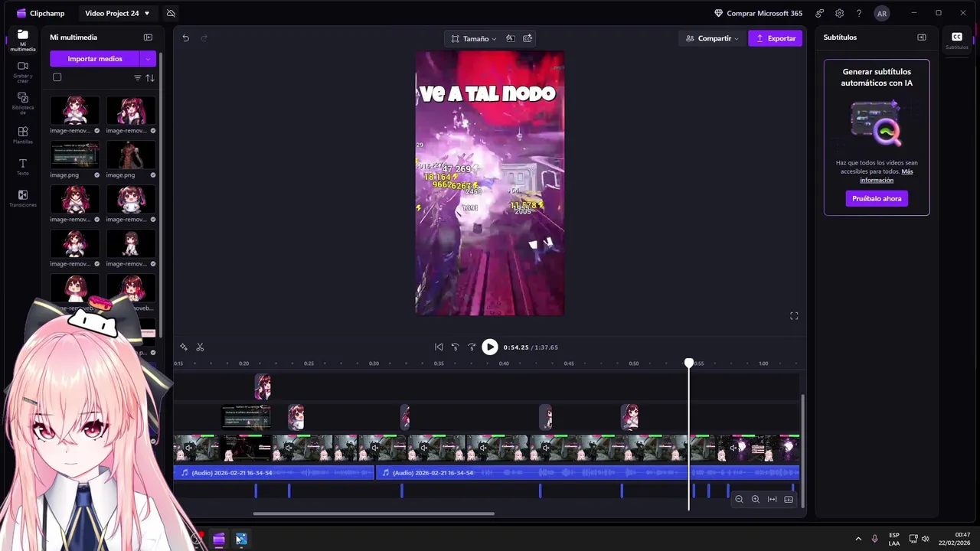980x551 pixels.
Task: Open the media filter icon
Action: pos(138,78)
